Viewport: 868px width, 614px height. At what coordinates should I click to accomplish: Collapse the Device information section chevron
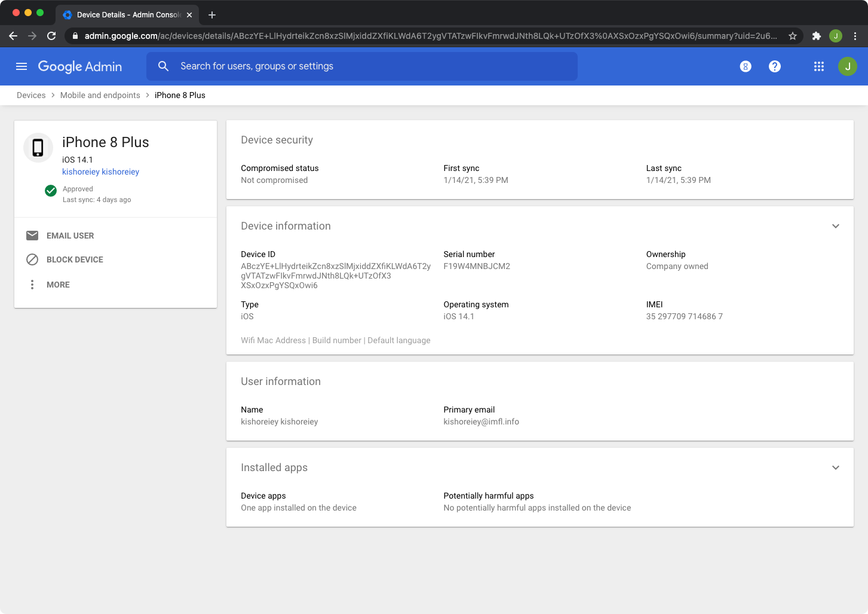[836, 226]
